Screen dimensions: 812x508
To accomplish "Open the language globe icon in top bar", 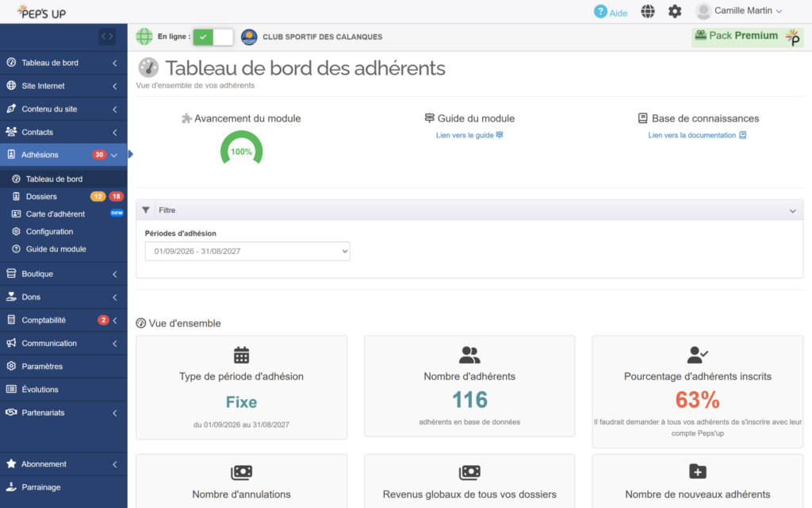I will (x=648, y=11).
